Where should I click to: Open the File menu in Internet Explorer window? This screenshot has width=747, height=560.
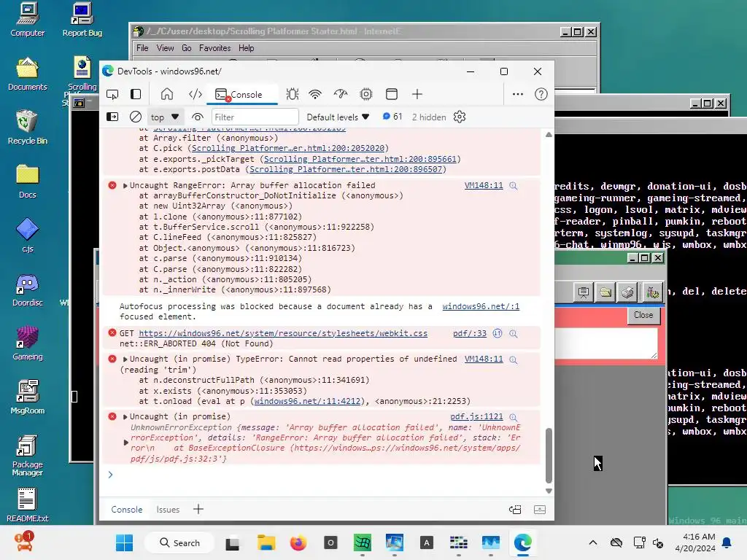142,48
